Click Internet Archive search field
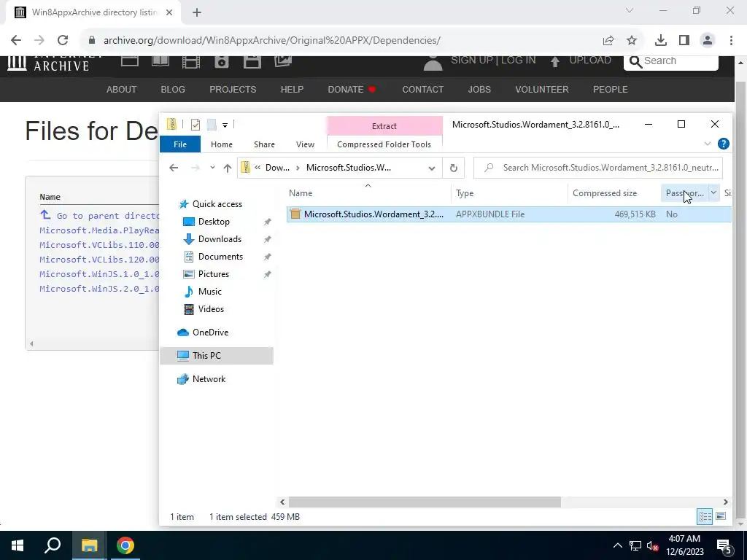747x560 pixels. (671, 61)
